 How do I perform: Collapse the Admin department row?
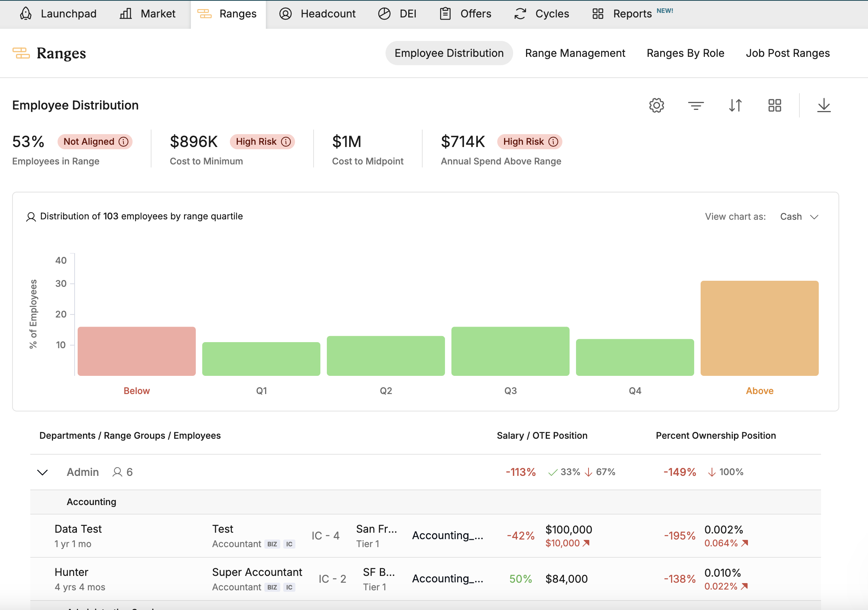pyautogui.click(x=42, y=472)
